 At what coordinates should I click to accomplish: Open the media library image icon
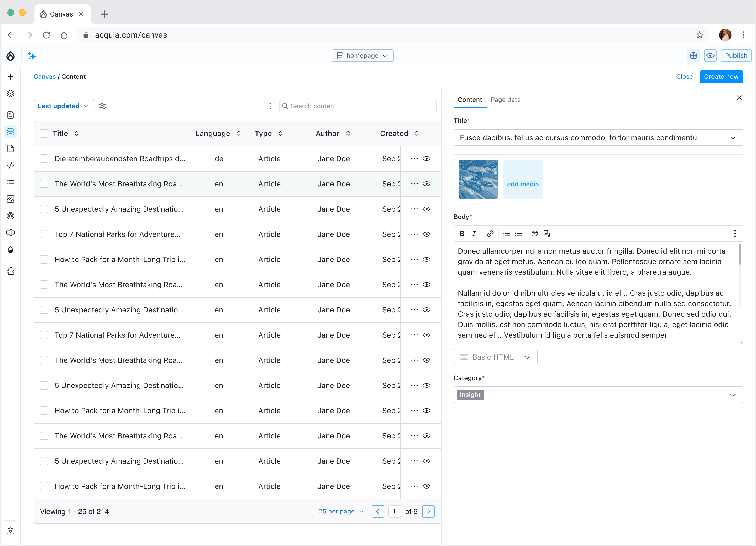pyautogui.click(x=10, y=199)
